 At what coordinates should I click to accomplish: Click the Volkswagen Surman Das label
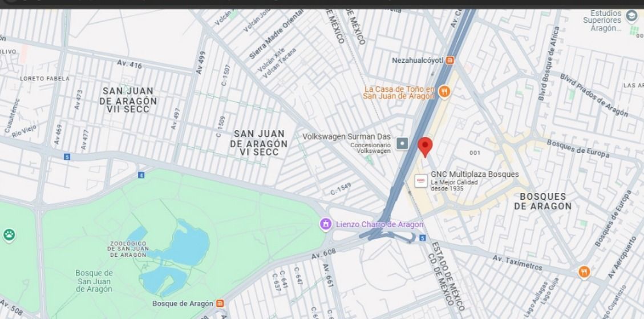[347, 137]
